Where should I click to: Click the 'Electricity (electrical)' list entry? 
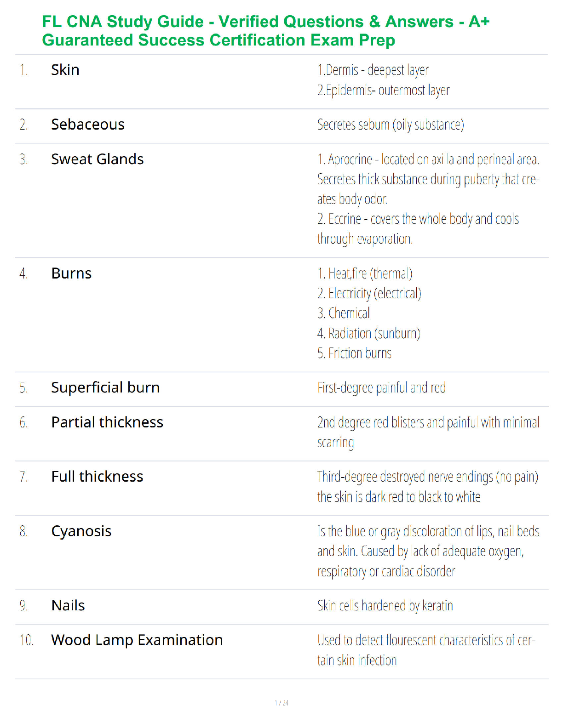pyautogui.click(x=369, y=293)
